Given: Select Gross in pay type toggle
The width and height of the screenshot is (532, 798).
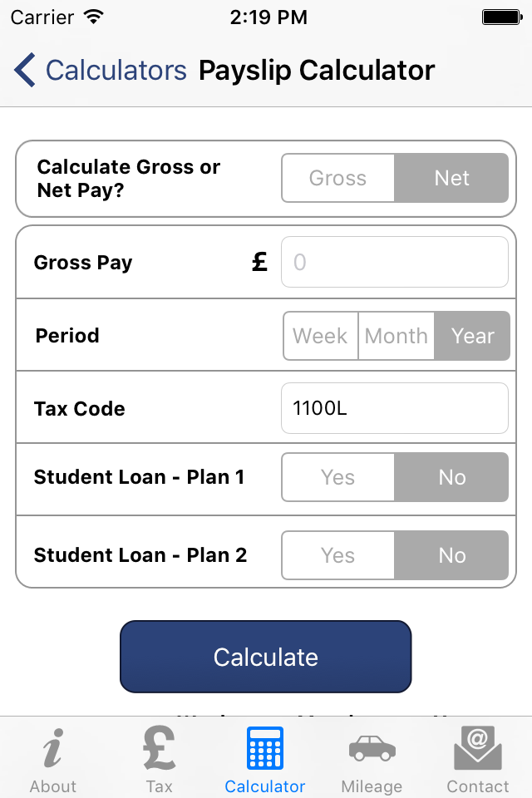Looking at the screenshot, I should click(x=338, y=178).
